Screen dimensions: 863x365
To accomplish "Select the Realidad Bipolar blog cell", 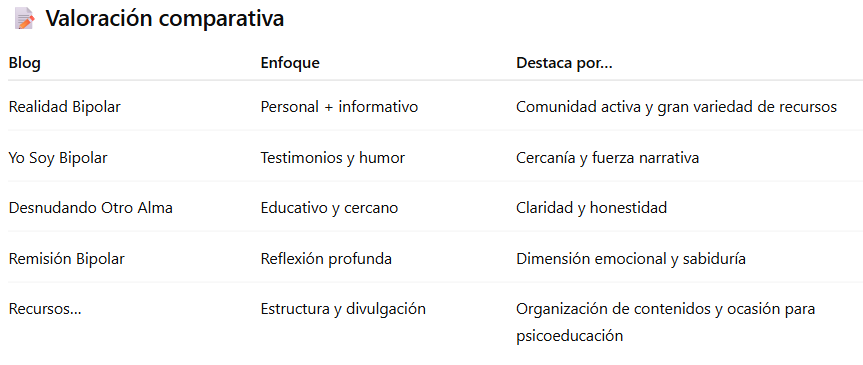I will 64,107.
